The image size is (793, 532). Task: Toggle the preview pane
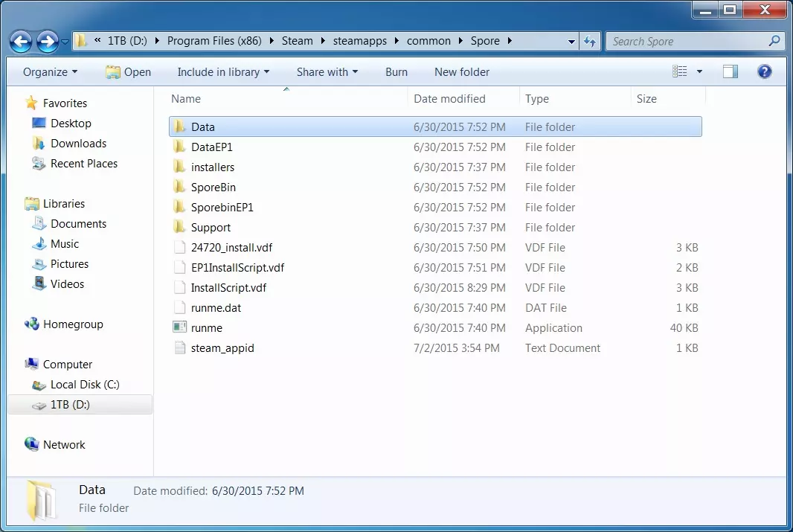point(731,72)
